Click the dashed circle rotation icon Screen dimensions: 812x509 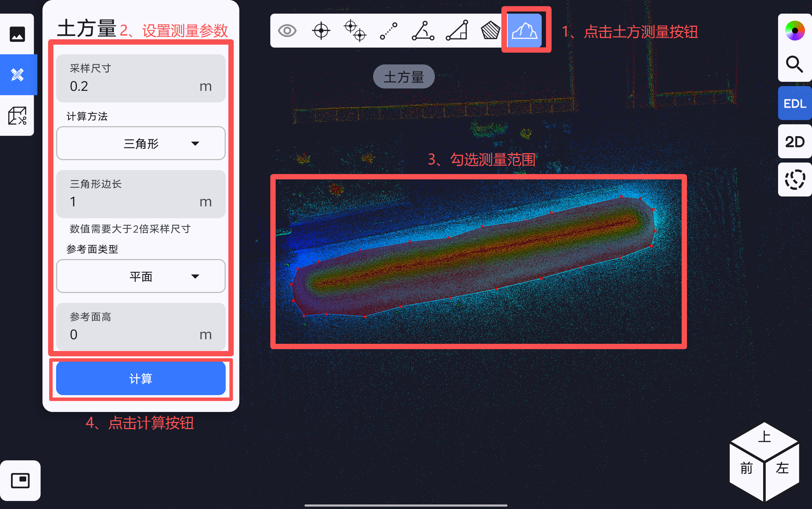tap(795, 180)
